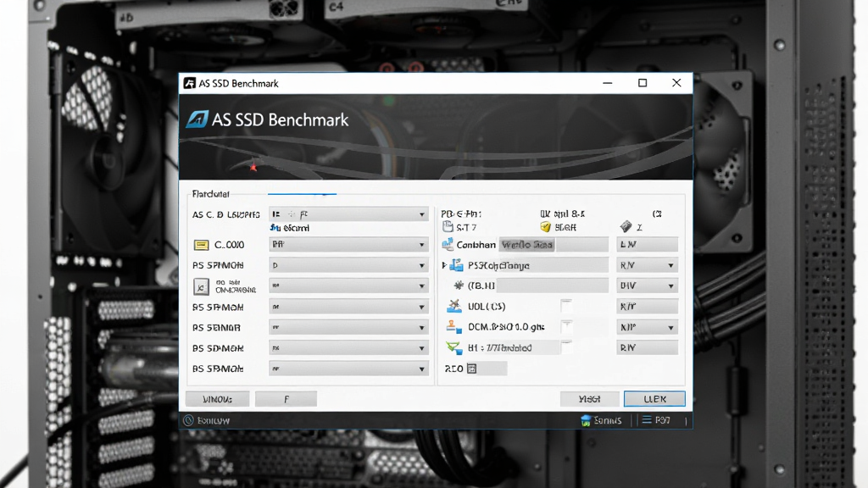The height and width of the screenshot is (488, 868).
Task: Open the BS SDMOH row dropdown
Action: (x=348, y=348)
